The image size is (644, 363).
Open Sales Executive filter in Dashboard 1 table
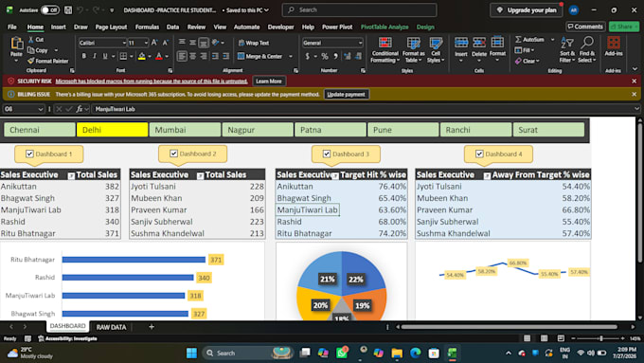click(x=71, y=175)
